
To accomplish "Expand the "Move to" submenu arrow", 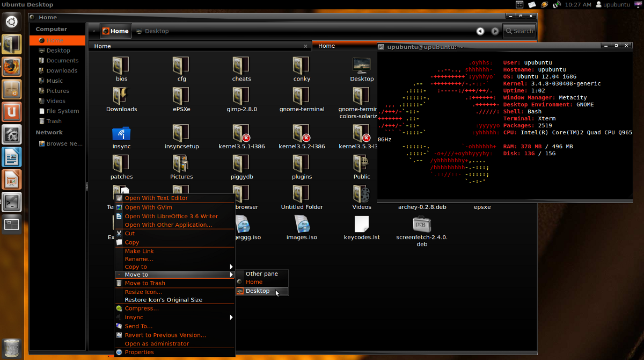I will click(231, 274).
